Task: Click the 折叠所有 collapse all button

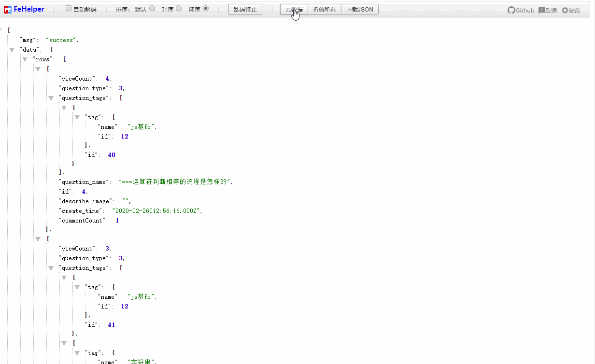Action: point(324,10)
